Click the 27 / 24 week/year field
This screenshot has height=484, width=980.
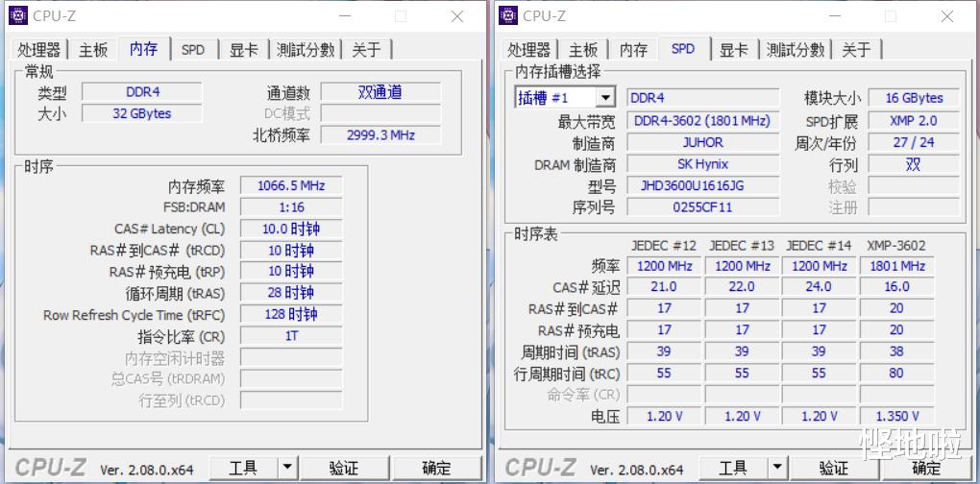(914, 142)
